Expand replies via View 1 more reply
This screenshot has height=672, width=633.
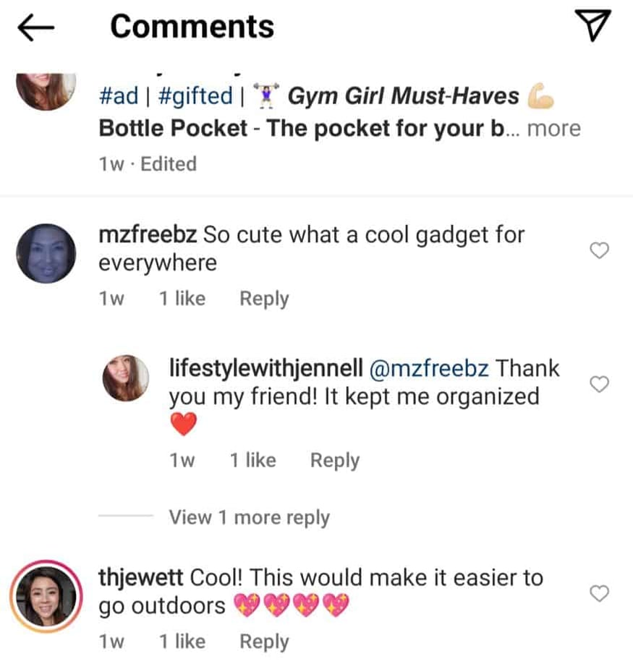(249, 517)
